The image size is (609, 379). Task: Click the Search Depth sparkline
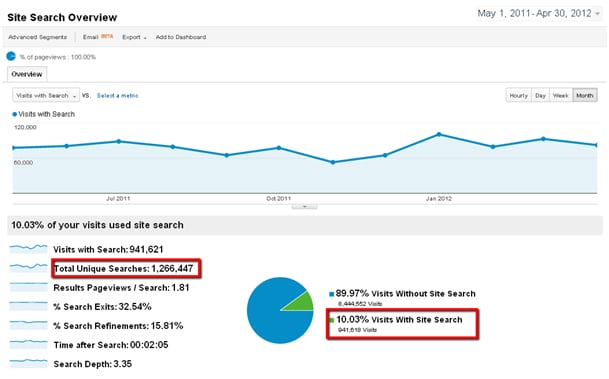click(x=29, y=363)
